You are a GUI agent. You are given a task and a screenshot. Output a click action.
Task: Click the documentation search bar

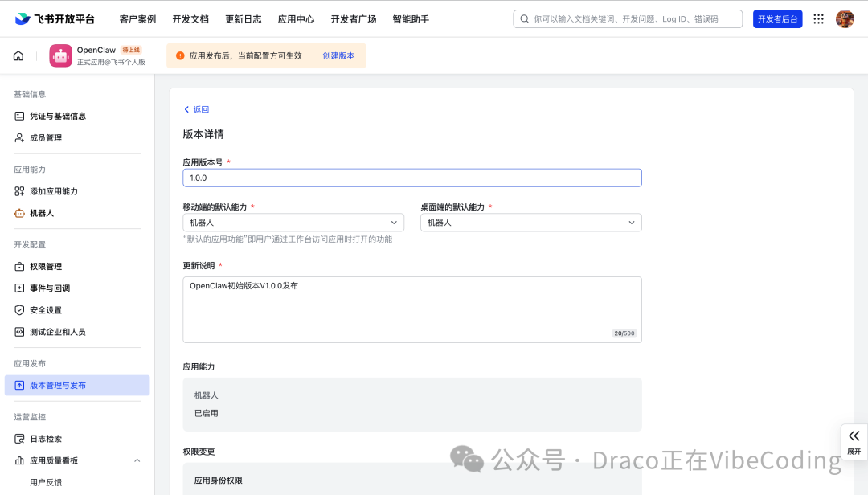(627, 18)
